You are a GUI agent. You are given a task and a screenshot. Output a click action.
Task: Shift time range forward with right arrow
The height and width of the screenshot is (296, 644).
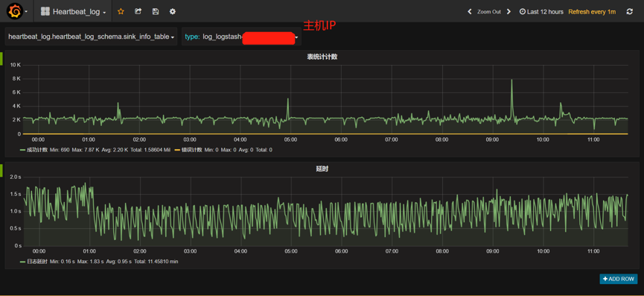(508, 11)
